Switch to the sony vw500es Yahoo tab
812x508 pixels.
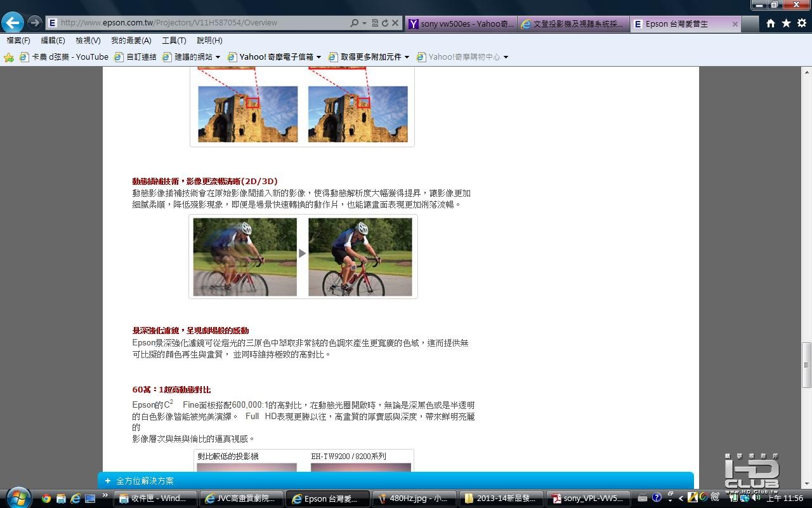[x=461, y=24]
